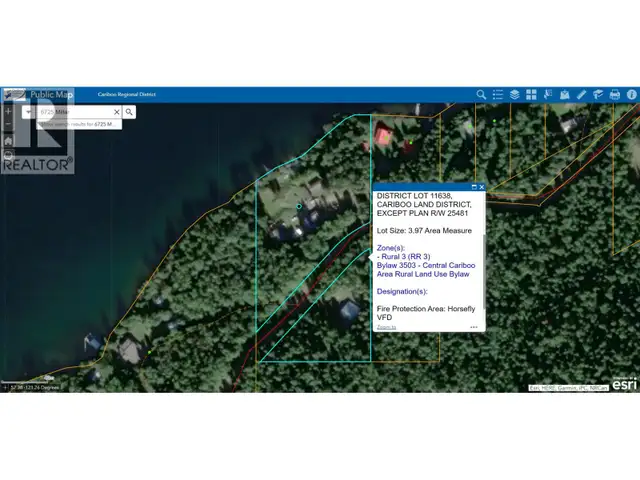
Task: Clear the 6725 Miller search text
Action: click(117, 112)
